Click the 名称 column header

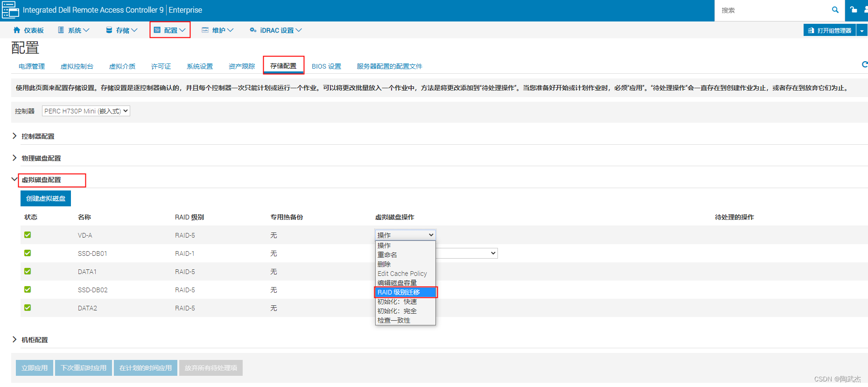(x=84, y=217)
